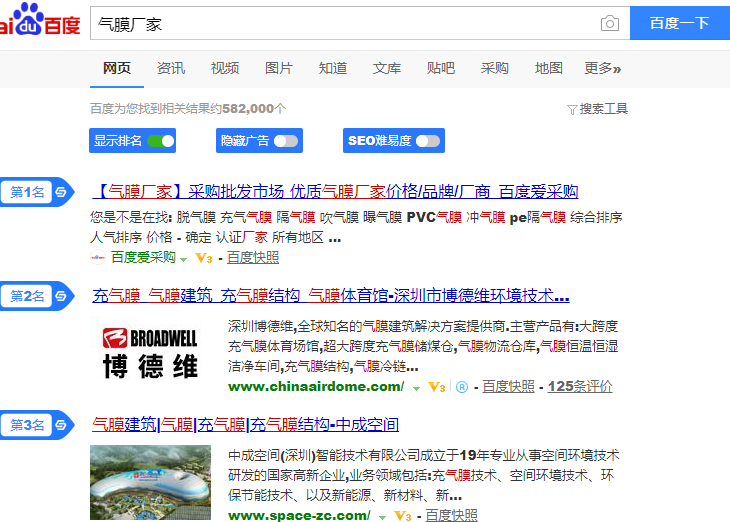Image resolution: width=730 pixels, height=522 pixels.
Task: Switch to the 贴吧 tab
Action: coord(441,68)
